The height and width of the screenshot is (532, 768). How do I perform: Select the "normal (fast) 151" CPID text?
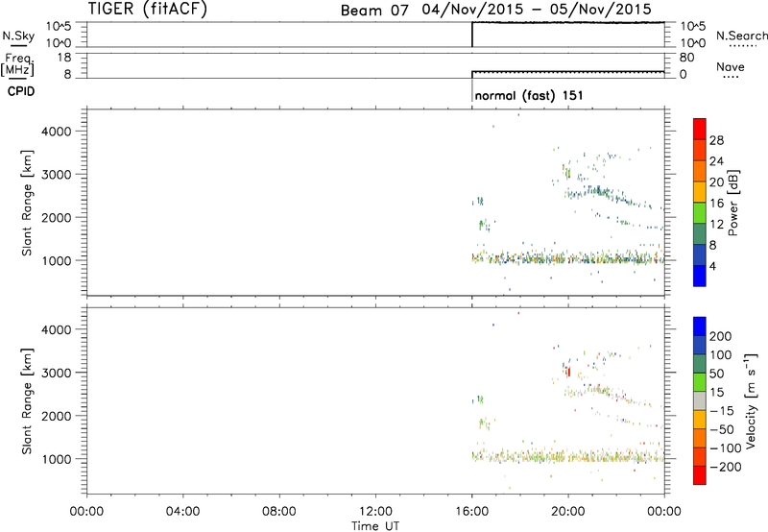tap(529, 95)
